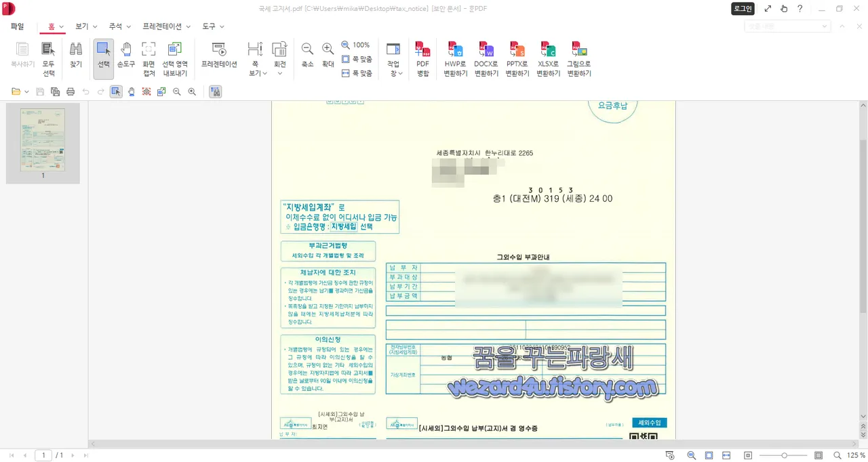
Task: Go to first page in status bar
Action: (x=12, y=456)
